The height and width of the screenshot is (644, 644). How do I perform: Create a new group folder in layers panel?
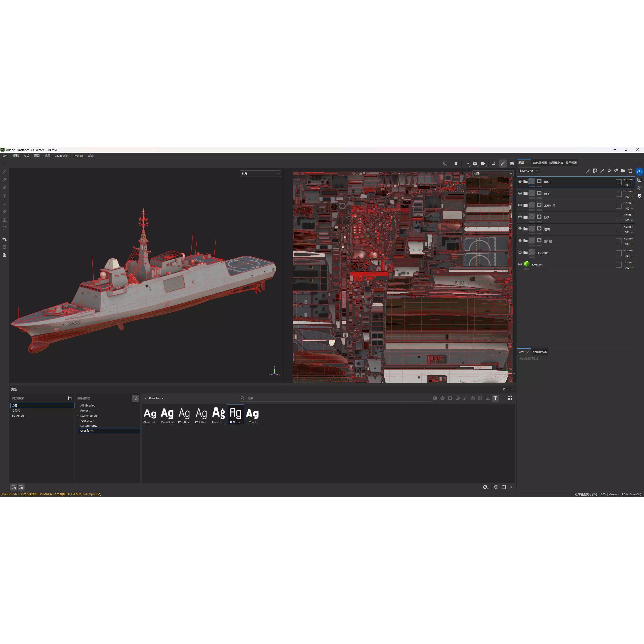click(623, 171)
